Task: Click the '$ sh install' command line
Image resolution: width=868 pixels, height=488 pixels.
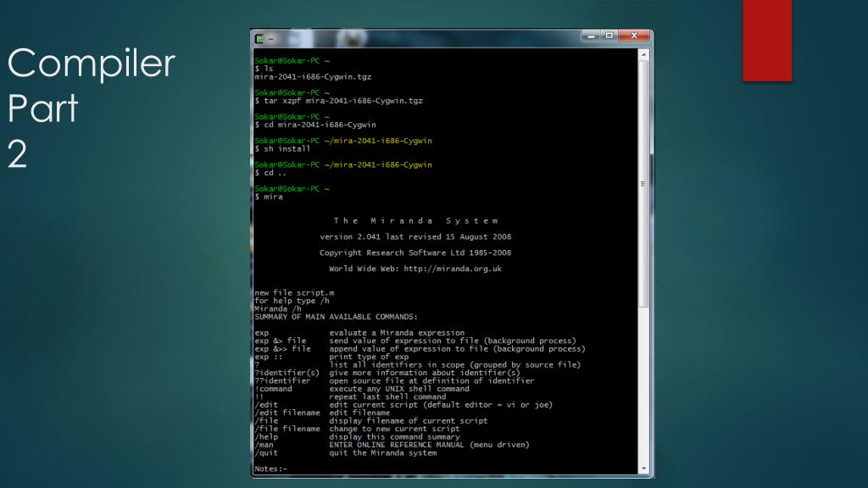Action: (x=283, y=149)
